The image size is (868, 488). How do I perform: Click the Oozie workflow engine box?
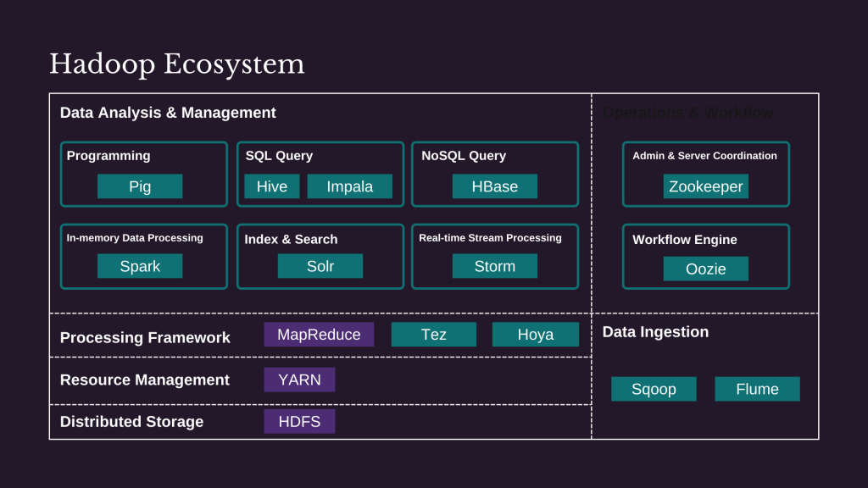coord(705,269)
